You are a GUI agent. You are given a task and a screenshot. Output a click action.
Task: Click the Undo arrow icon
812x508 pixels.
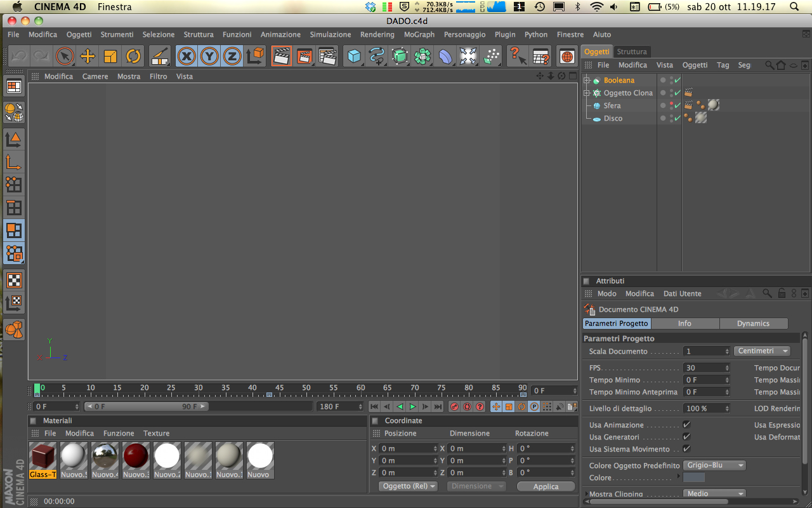pos(18,56)
